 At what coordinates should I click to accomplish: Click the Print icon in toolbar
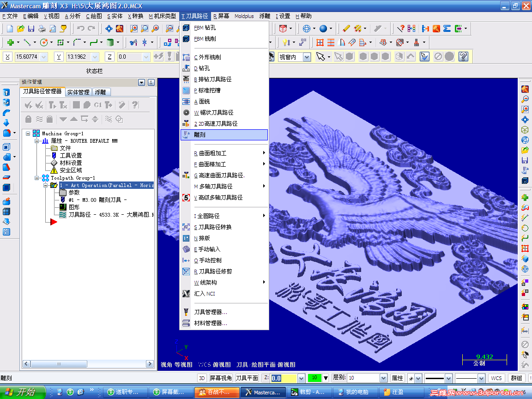point(42,29)
